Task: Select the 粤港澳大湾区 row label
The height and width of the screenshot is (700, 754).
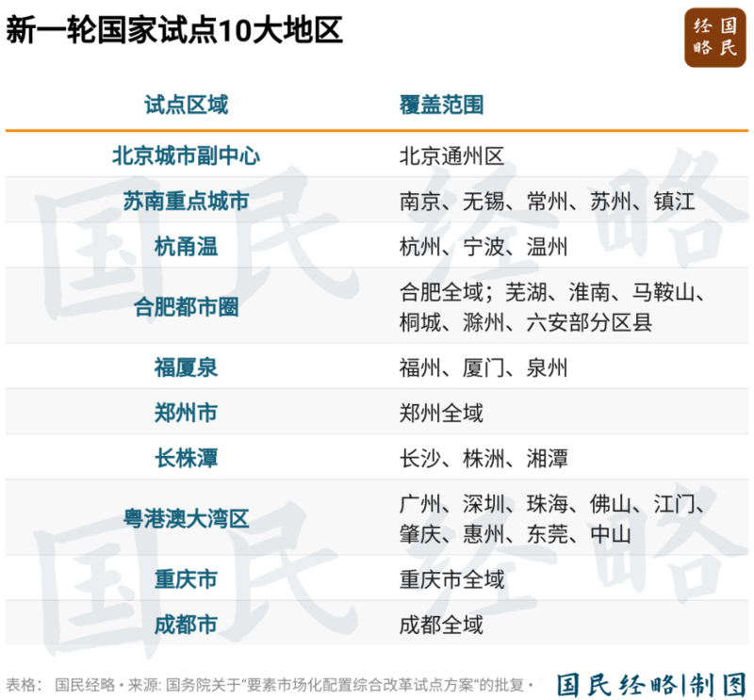Action: point(186,518)
